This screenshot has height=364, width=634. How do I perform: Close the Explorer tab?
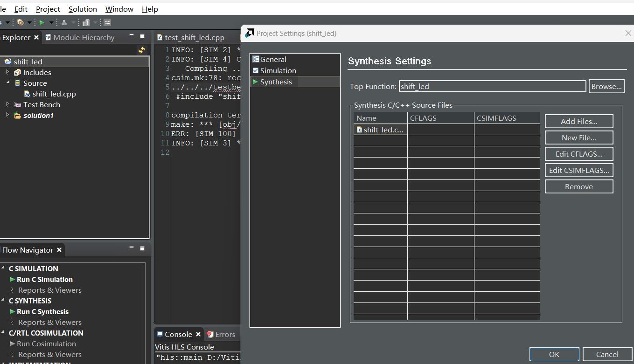(36, 38)
